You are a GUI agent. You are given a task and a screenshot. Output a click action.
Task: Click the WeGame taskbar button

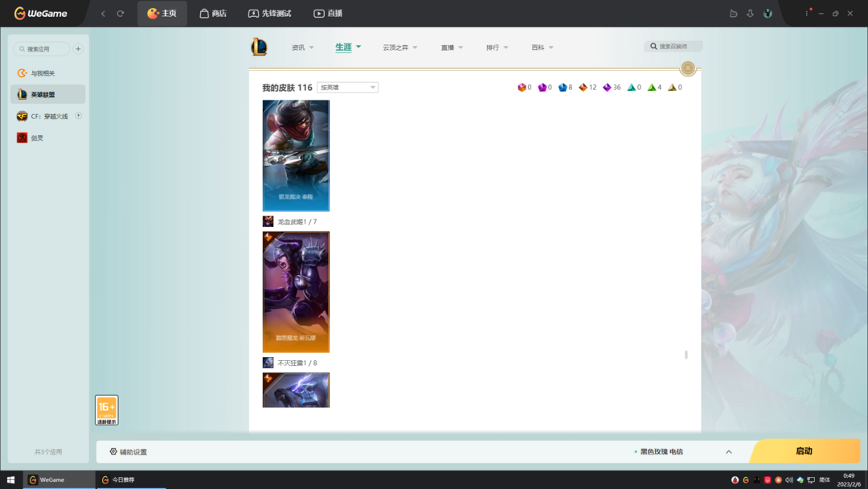click(59, 479)
